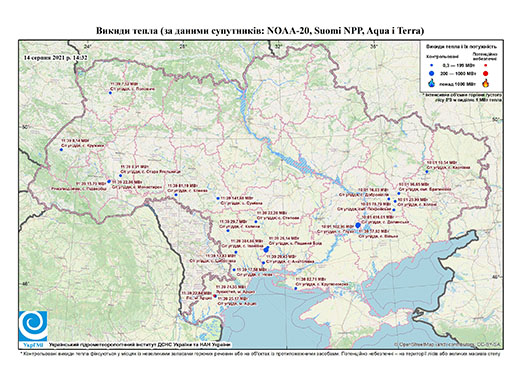Click the blue marker with 7.52 MW label
520x368 pixels.
(x=110, y=93)
